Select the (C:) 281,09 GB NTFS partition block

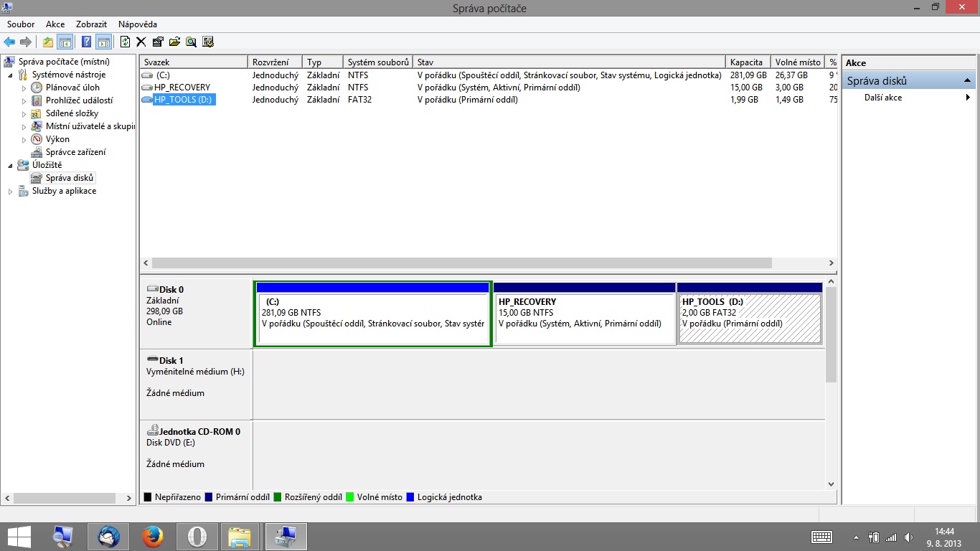point(373,314)
